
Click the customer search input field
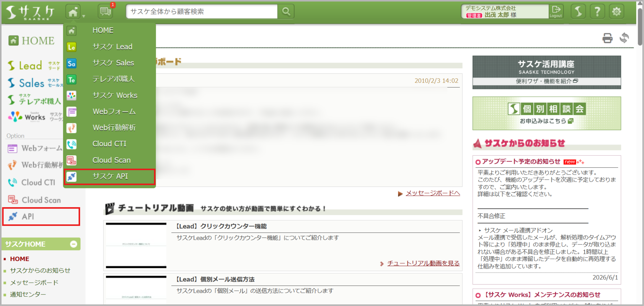[x=202, y=12]
